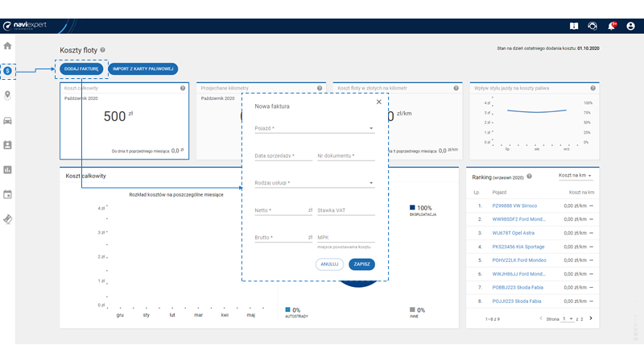The image size is (644, 345).
Task: Open the notifications bell
Action: coord(612,26)
